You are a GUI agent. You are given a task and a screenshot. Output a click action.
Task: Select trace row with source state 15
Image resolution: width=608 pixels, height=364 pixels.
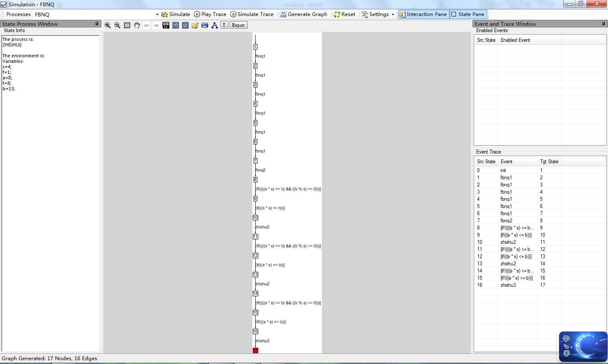[540, 278]
